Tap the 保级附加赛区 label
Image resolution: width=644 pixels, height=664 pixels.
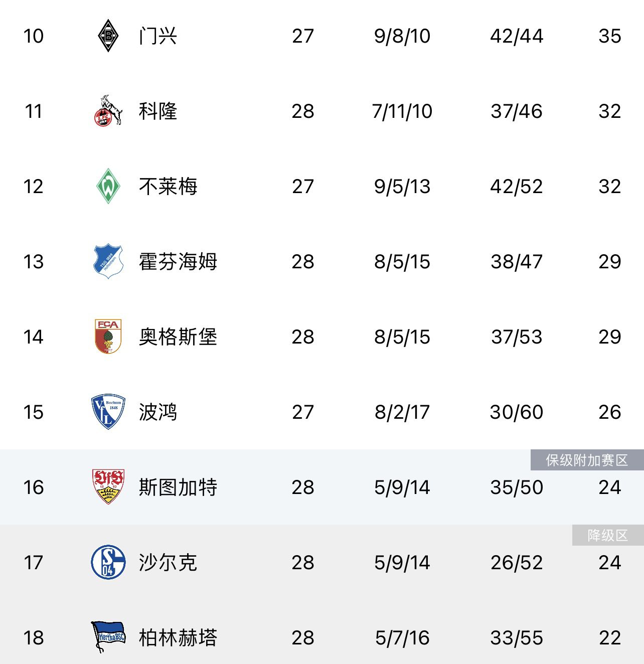[587, 460]
